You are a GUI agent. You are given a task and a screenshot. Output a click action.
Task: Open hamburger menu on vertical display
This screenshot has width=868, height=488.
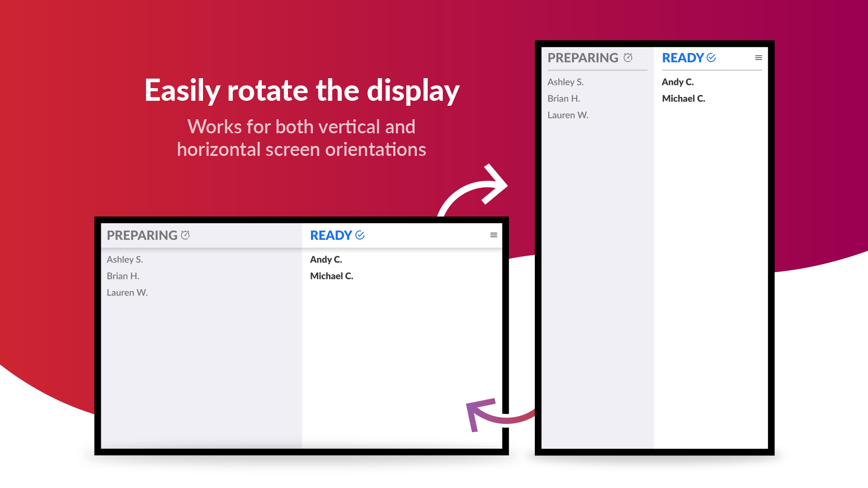[x=759, y=58]
